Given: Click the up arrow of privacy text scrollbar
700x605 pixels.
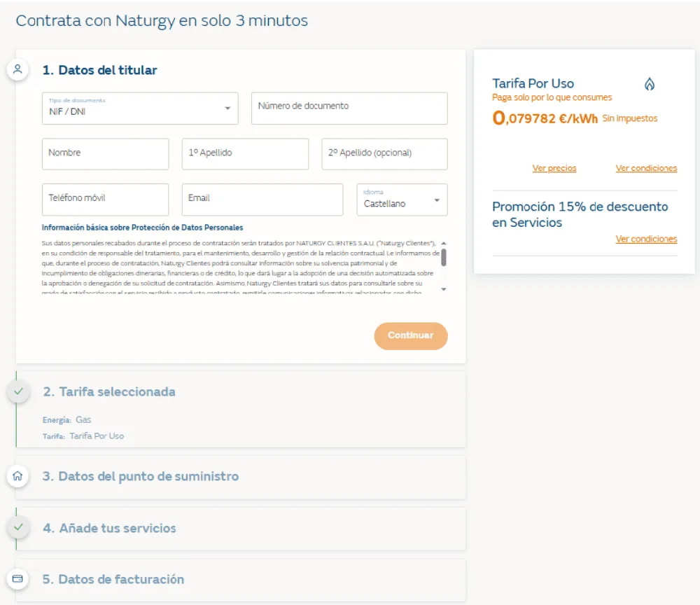Looking at the screenshot, I should (444, 244).
